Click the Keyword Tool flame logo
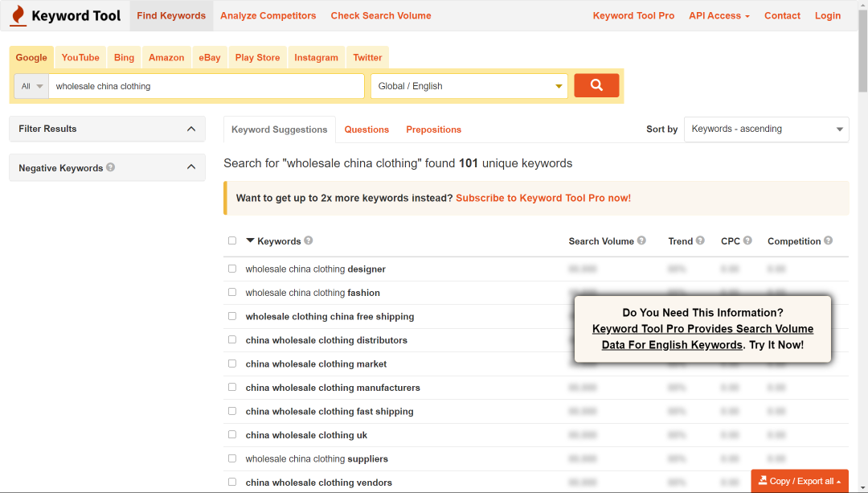The width and height of the screenshot is (868, 493). (x=18, y=15)
